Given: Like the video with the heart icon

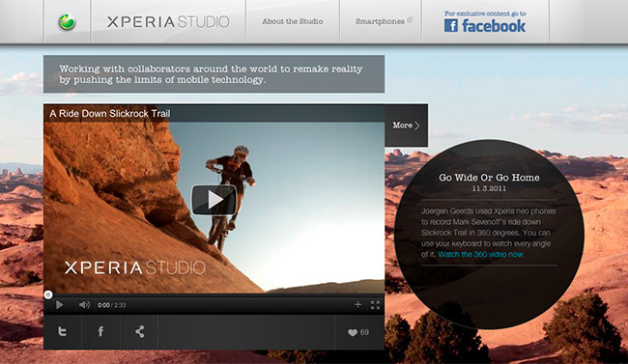Looking at the screenshot, I should (353, 332).
